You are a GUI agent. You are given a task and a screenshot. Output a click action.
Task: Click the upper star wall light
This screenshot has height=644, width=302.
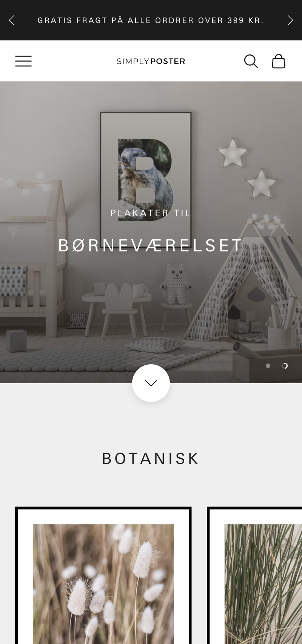pos(233,153)
